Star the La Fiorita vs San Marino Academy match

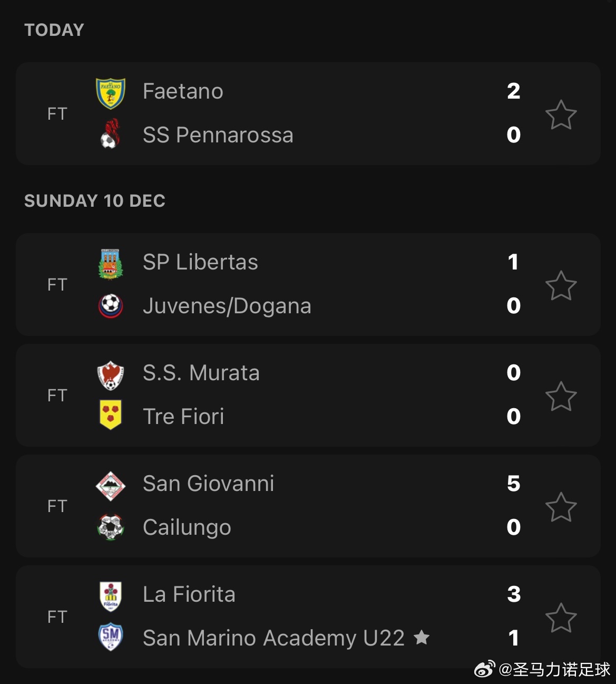561,618
